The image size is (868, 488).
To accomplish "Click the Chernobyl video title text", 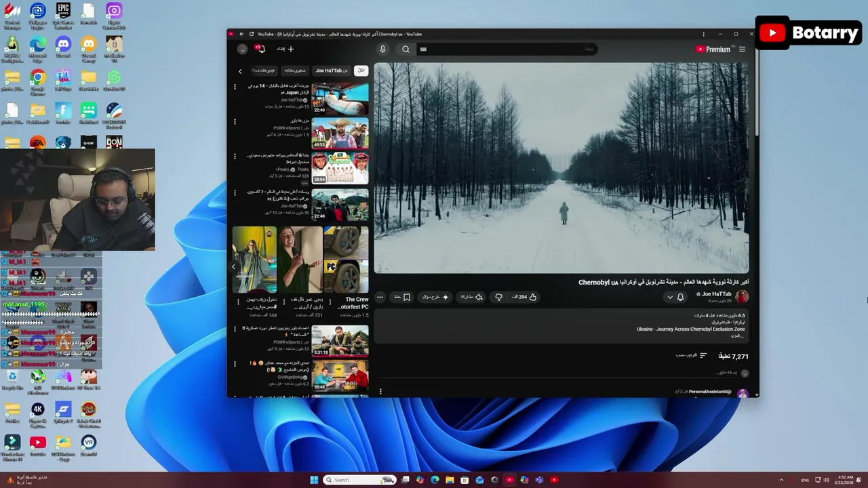I will 664,282.
